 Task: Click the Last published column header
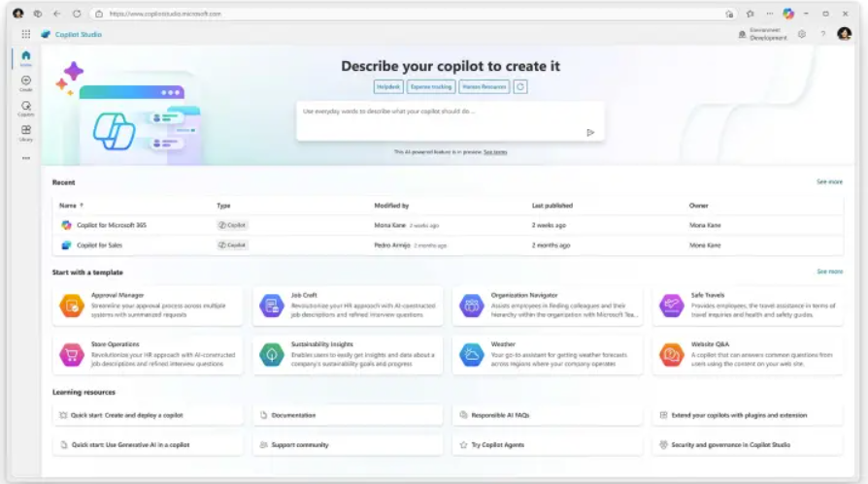pyautogui.click(x=552, y=206)
